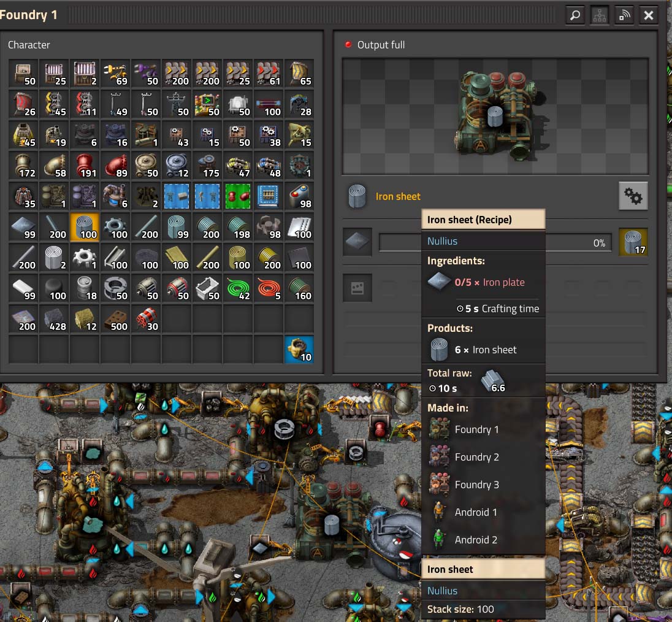
Task: Click the 'Character' inventory heading
Action: point(29,45)
